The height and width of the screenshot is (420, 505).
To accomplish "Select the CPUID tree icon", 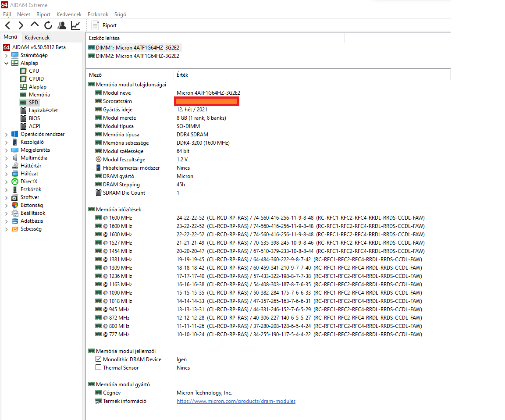I will tap(23, 79).
